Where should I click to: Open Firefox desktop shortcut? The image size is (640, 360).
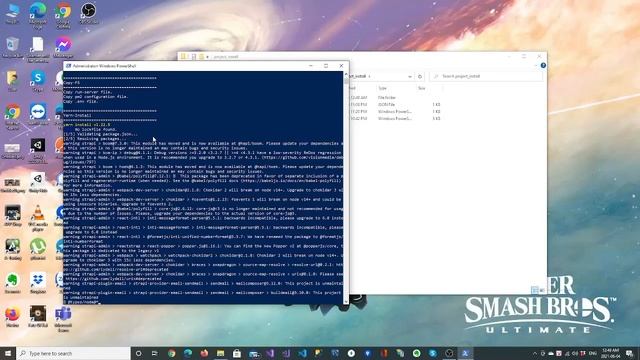pyautogui.click(x=12, y=315)
